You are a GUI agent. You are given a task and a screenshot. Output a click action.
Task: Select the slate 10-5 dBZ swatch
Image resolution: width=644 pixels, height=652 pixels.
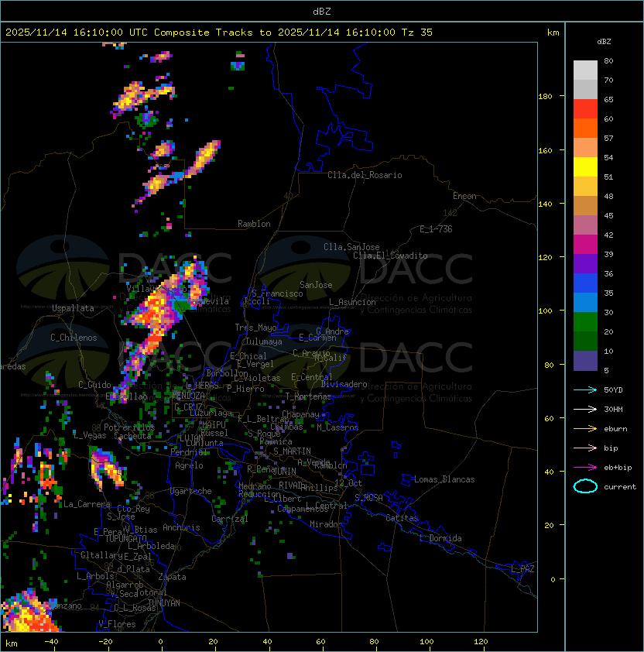[x=585, y=361]
